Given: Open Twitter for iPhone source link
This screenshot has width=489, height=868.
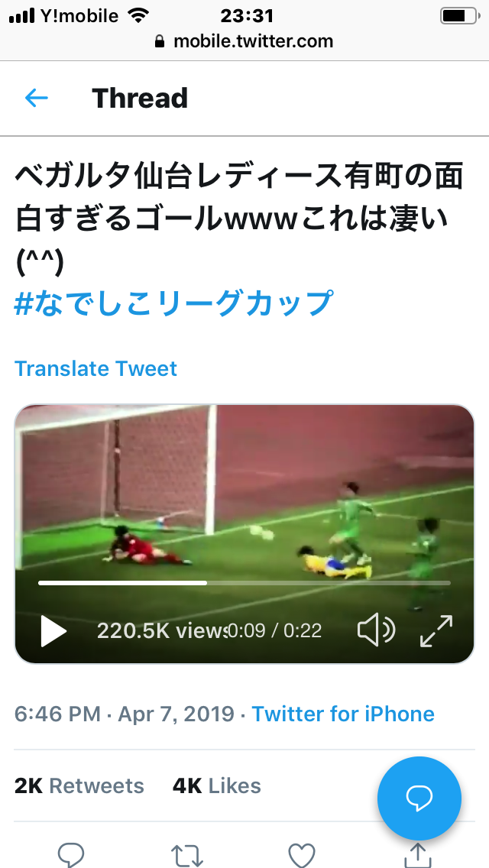Looking at the screenshot, I should point(343,714).
